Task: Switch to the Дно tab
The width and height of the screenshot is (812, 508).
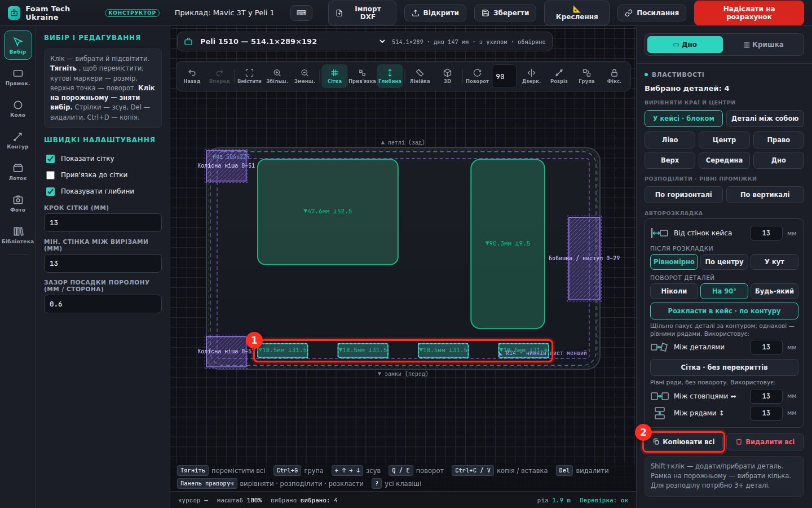Action: click(x=685, y=45)
